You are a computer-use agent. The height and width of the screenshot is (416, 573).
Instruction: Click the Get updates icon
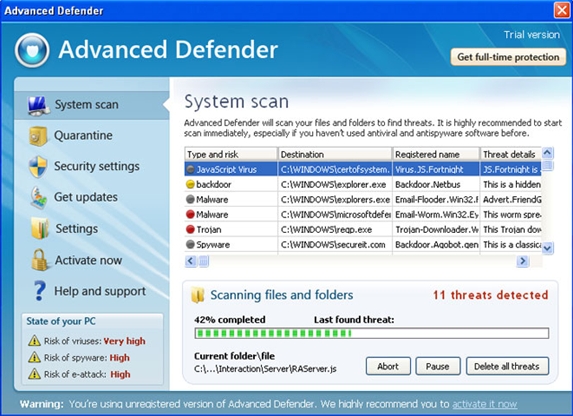coord(38,198)
